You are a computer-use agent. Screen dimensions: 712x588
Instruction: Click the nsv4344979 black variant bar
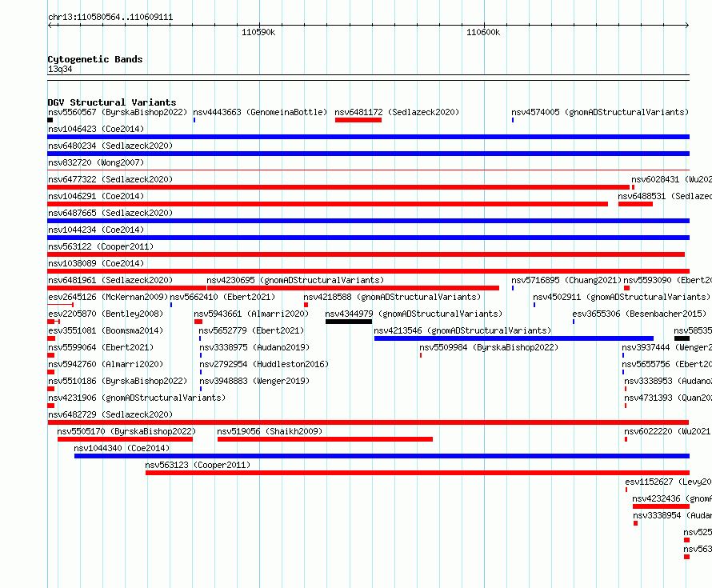(349, 322)
